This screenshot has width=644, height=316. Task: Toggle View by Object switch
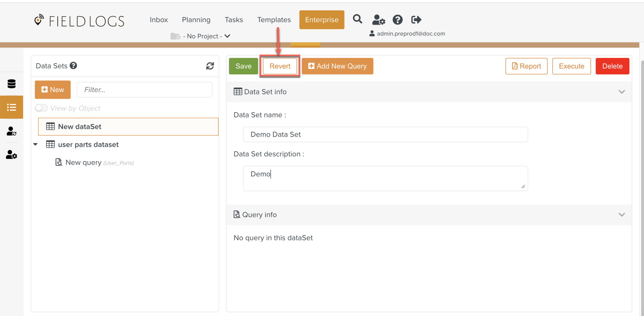coord(41,108)
